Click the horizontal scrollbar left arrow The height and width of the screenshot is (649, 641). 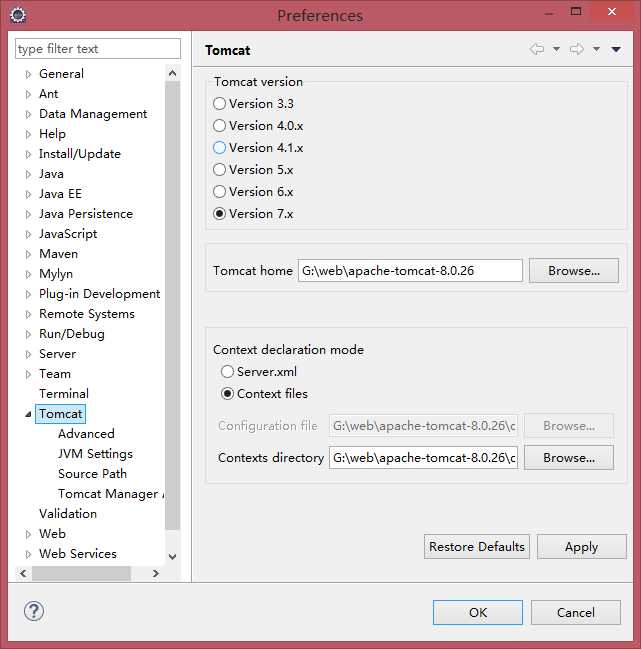[x=23, y=573]
